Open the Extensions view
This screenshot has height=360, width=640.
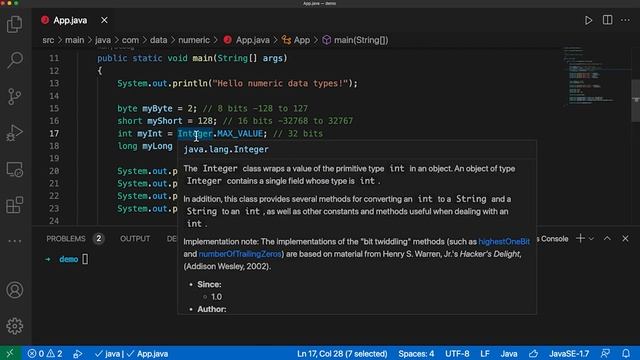pos(15,205)
